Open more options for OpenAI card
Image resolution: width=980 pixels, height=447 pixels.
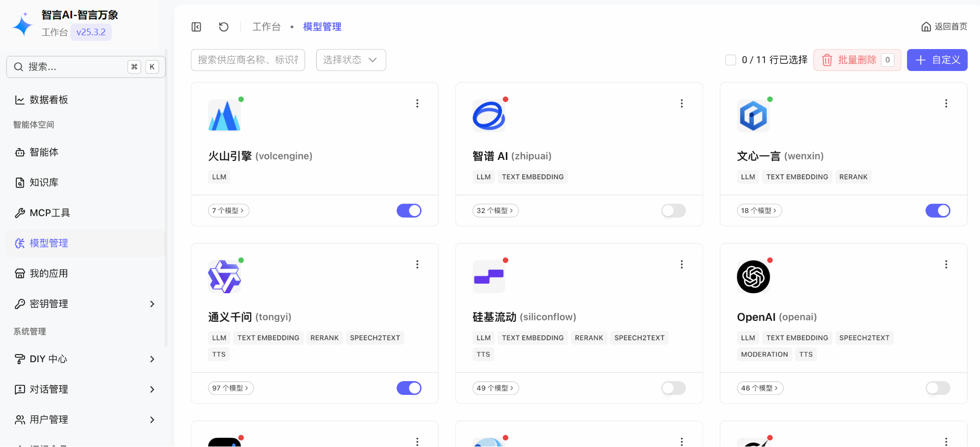(x=946, y=264)
